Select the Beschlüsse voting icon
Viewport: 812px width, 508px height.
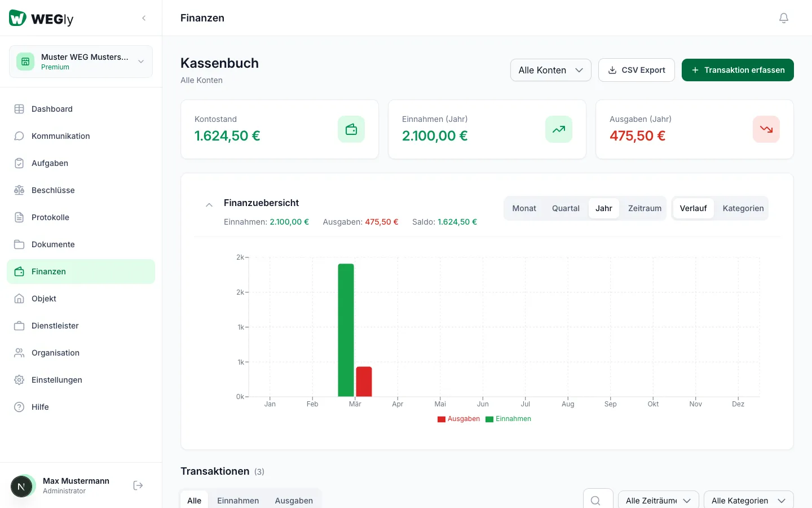click(19, 190)
